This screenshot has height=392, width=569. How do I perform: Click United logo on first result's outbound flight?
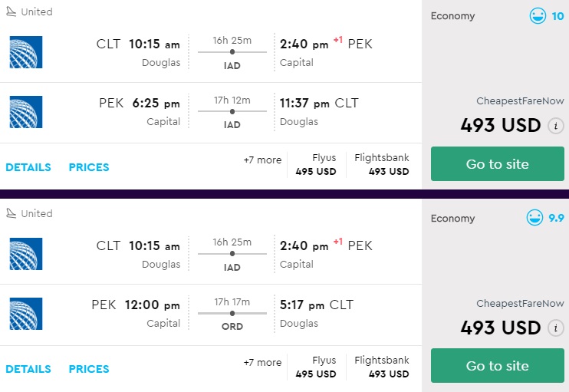click(x=26, y=52)
